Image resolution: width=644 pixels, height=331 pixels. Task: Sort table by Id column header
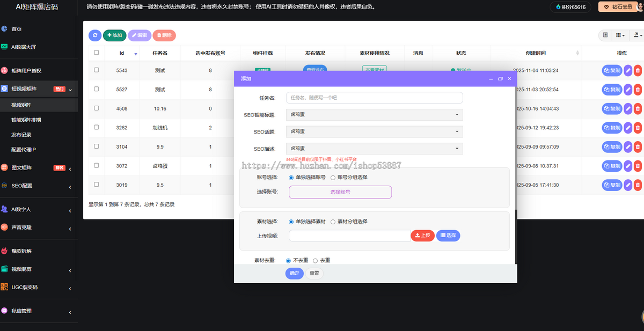point(122,53)
